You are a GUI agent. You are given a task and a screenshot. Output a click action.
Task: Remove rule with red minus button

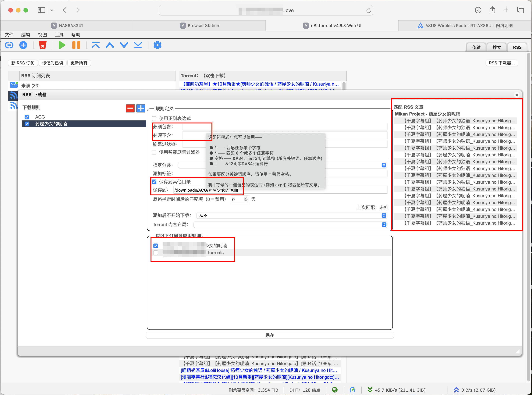(x=130, y=108)
